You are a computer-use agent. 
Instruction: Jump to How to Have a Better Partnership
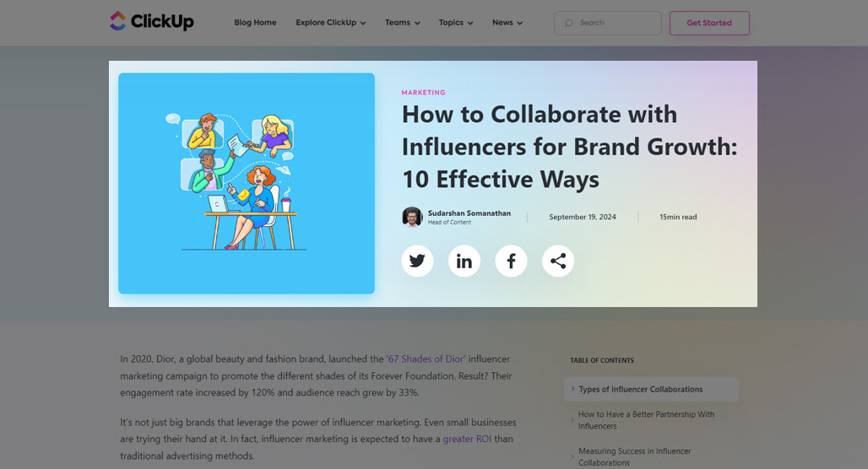[x=646, y=420]
